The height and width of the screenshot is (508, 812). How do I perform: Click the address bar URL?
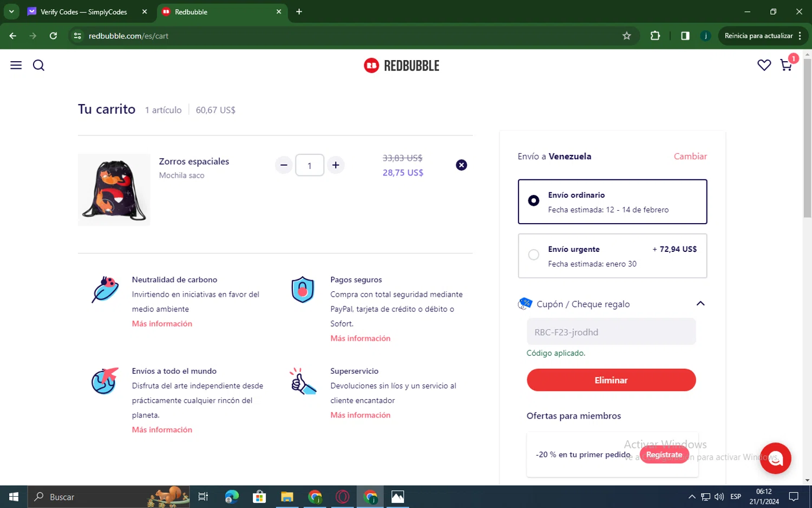tap(129, 36)
